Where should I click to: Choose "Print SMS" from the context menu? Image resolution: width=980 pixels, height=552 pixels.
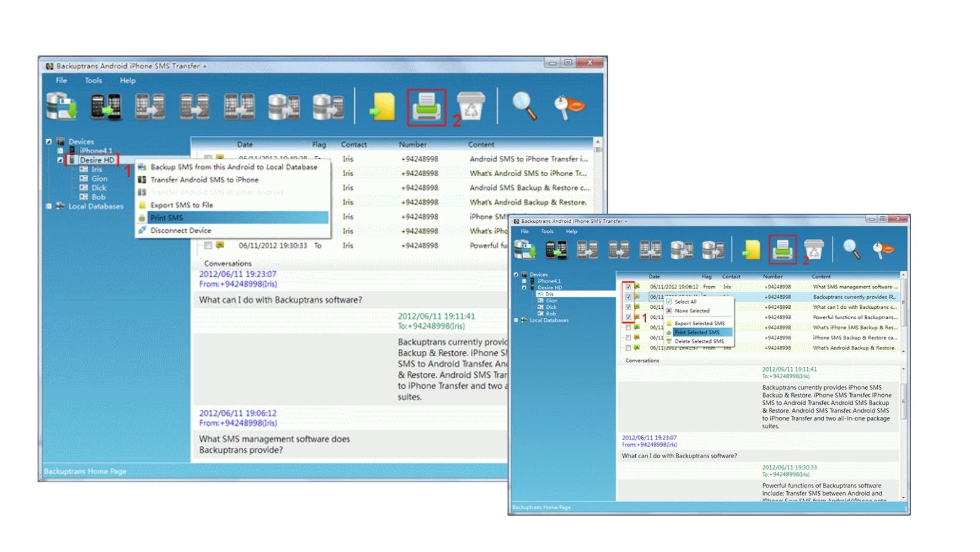coord(167,217)
